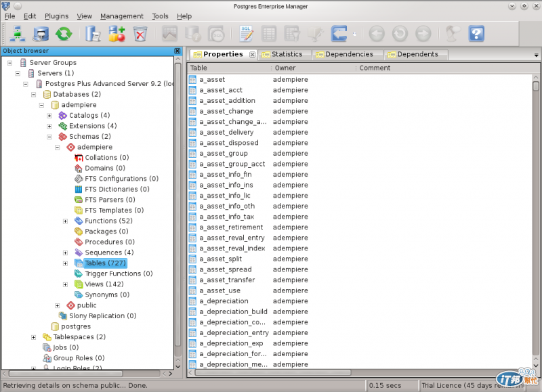Switch to the Dependents tab

(x=415, y=54)
